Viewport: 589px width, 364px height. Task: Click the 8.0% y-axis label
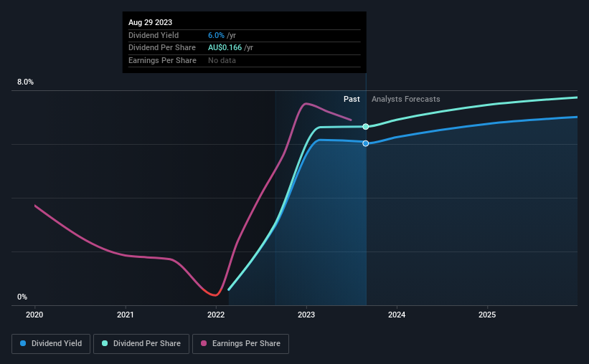click(x=25, y=82)
